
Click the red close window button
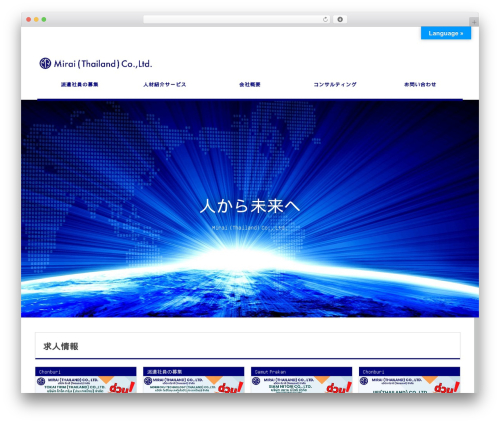29,19
